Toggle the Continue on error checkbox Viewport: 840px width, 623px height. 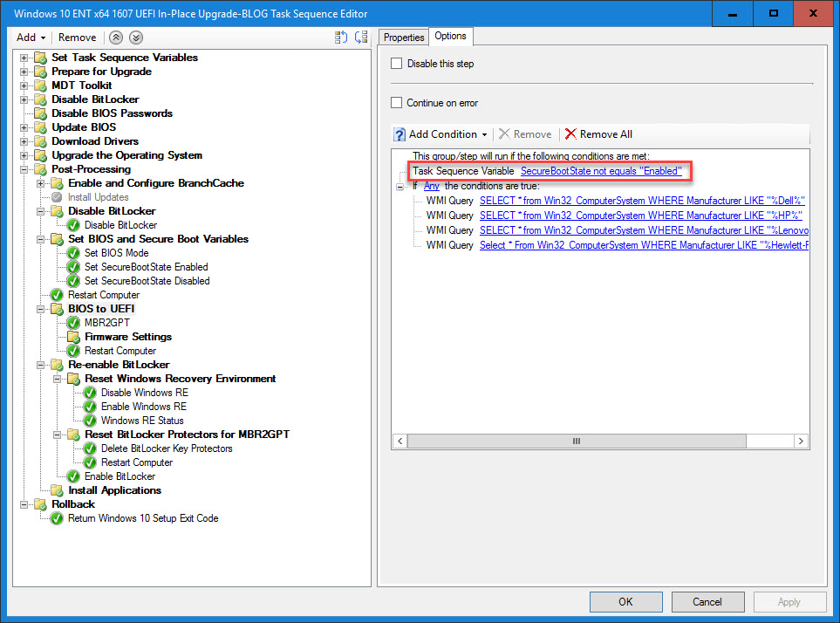(397, 103)
